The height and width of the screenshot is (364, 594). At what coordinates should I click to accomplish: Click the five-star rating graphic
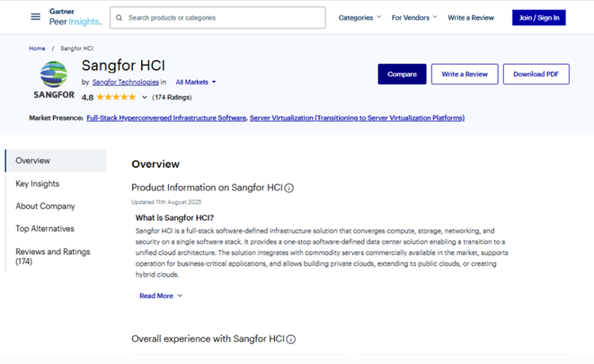click(x=116, y=97)
